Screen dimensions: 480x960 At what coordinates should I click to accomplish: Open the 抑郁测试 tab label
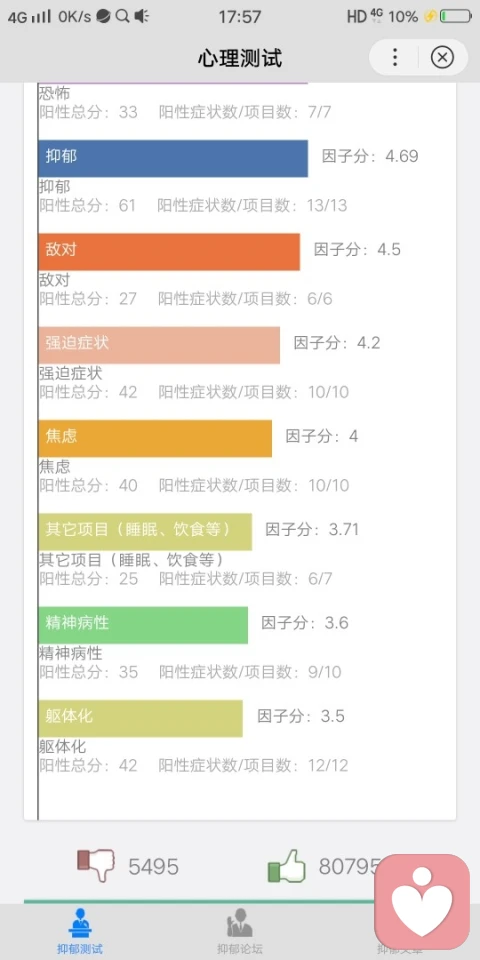80,950
